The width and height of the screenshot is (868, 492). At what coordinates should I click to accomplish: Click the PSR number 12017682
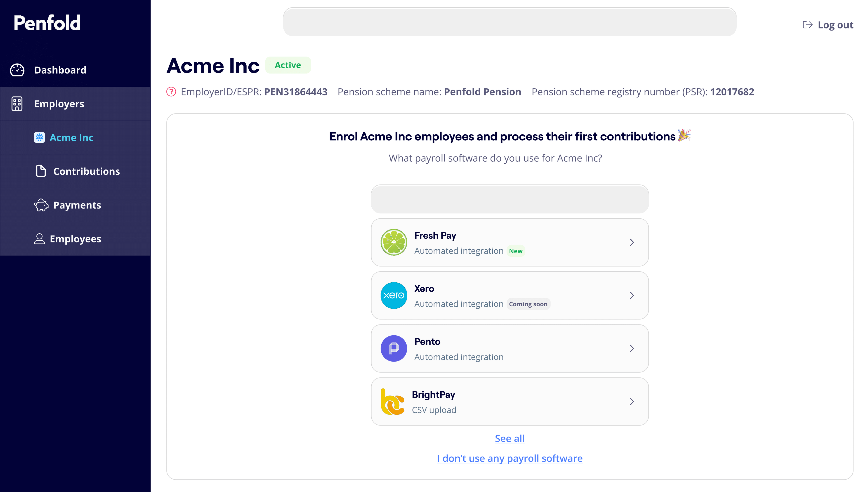coord(732,92)
